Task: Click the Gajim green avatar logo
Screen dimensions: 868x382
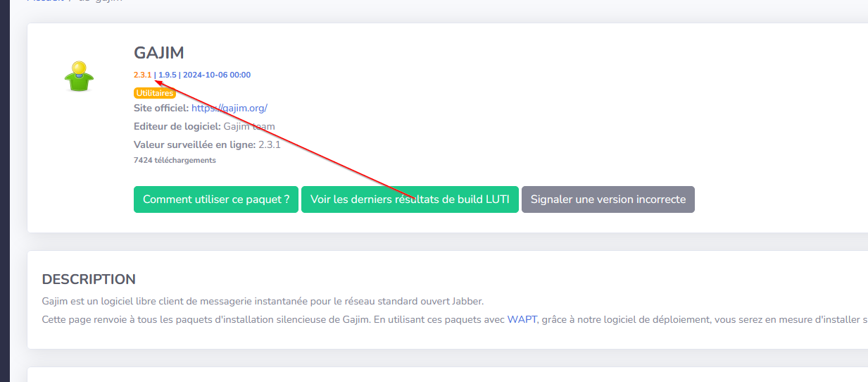Action: pyautogui.click(x=80, y=75)
